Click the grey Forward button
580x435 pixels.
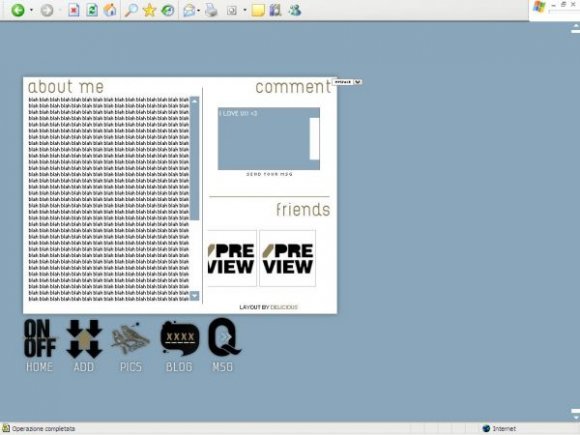47,10
